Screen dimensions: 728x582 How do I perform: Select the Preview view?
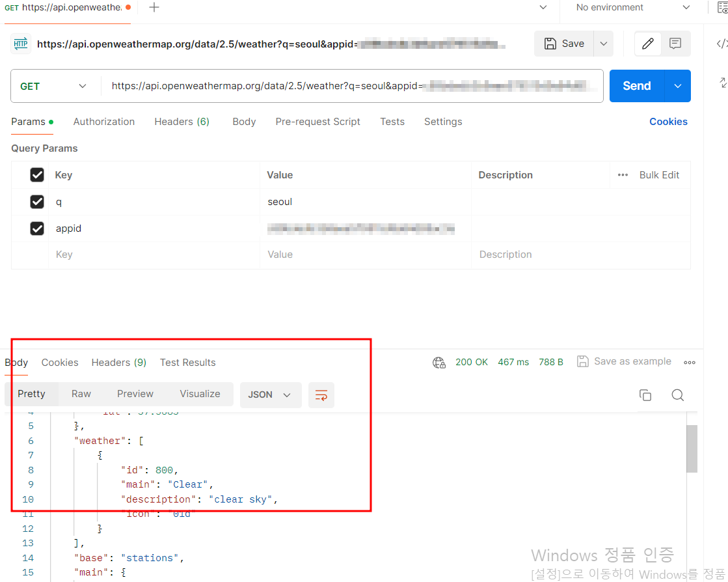pos(135,394)
